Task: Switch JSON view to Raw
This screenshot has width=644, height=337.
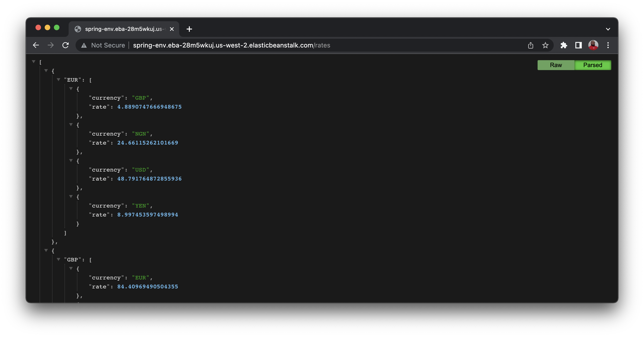Action: point(556,65)
